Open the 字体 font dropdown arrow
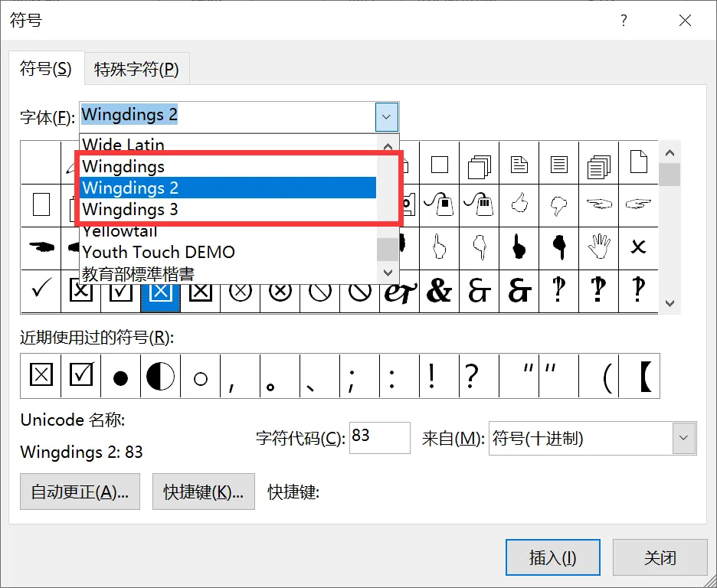Screen dimensions: 717x588 pos(387,117)
